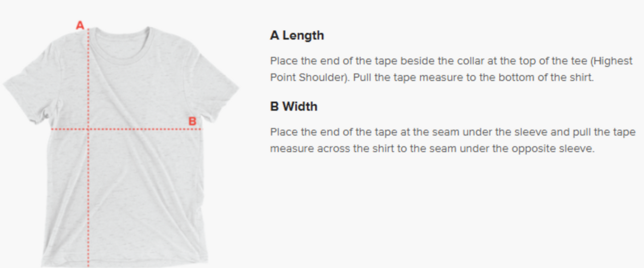Click the left end of the width line
The image size is (644, 268).
53,129
